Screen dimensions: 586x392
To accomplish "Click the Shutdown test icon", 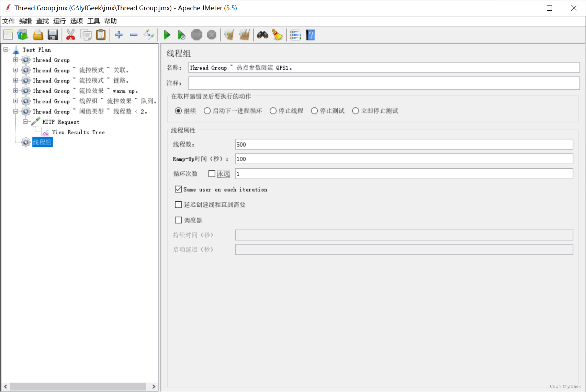I will 212,35.
